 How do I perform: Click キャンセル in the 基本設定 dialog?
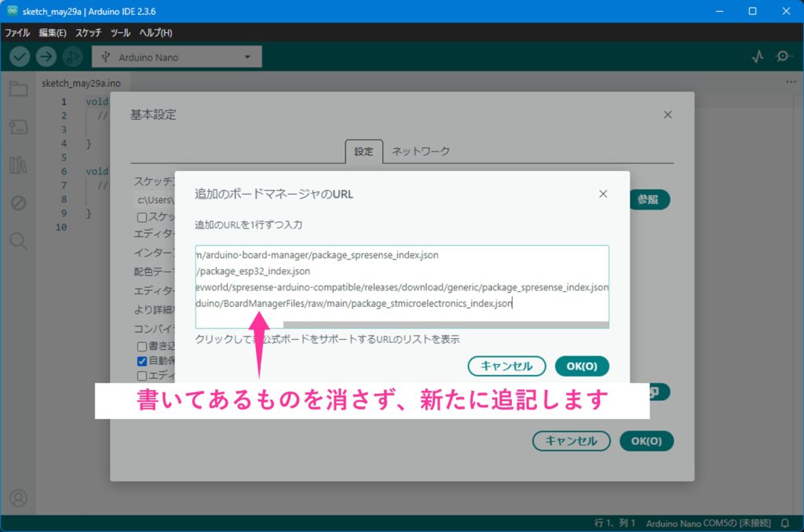click(572, 441)
